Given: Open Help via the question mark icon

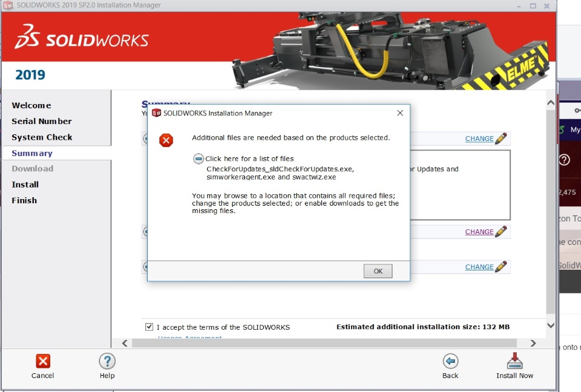Looking at the screenshot, I should pyautogui.click(x=107, y=361).
